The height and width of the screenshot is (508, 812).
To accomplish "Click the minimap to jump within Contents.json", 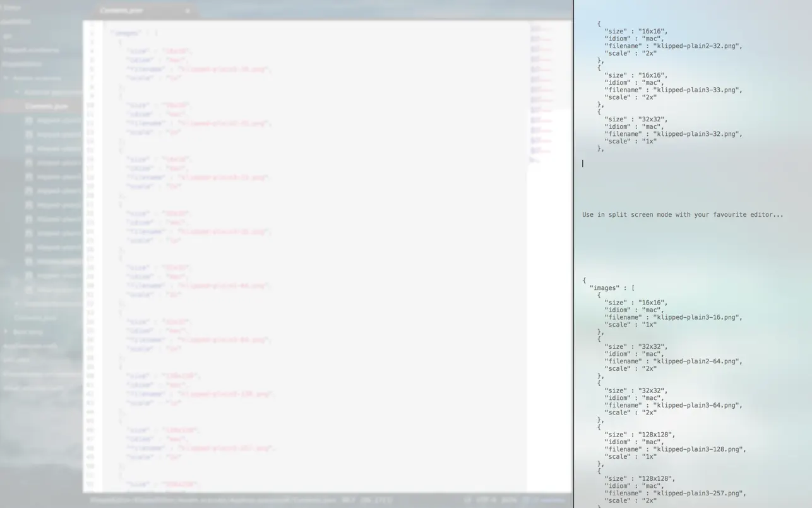I will (540, 95).
